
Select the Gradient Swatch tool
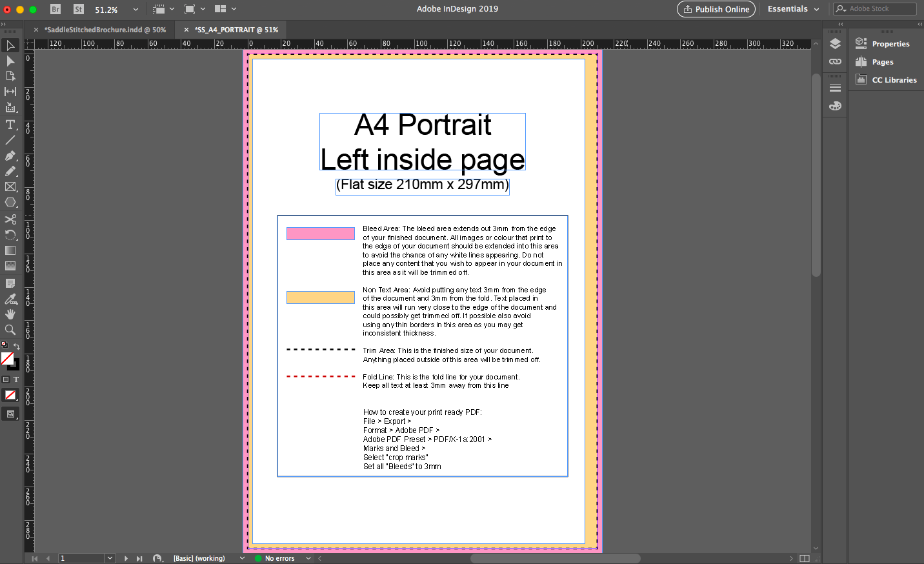coord(10,250)
